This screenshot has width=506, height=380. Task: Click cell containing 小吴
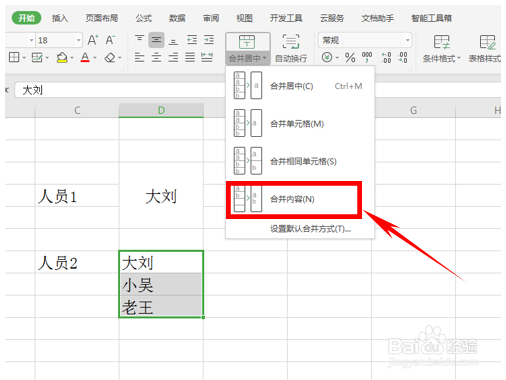pyautogui.click(x=161, y=284)
